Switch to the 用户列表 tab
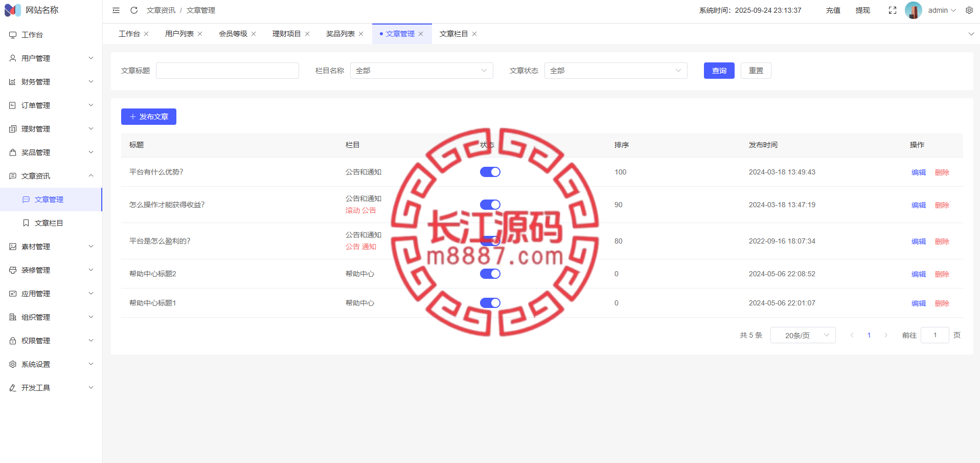This screenshot has width=980, height=463. pyautogui.click(x=179, y=34)
